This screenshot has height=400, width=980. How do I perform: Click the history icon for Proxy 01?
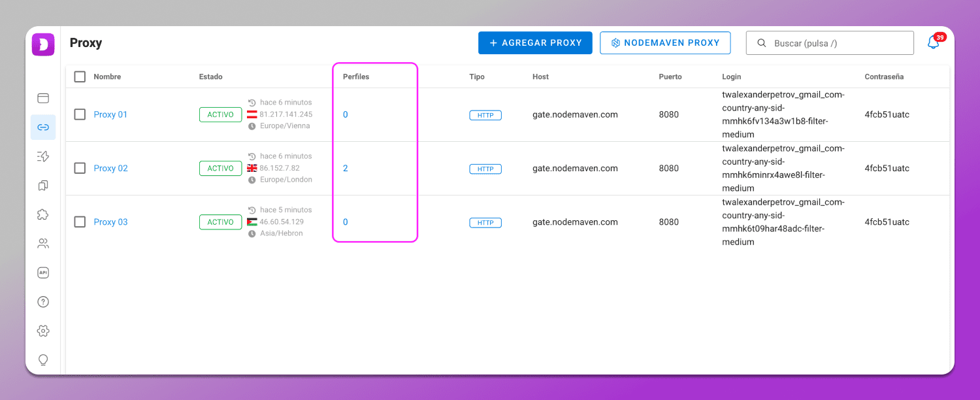point(252,103)
